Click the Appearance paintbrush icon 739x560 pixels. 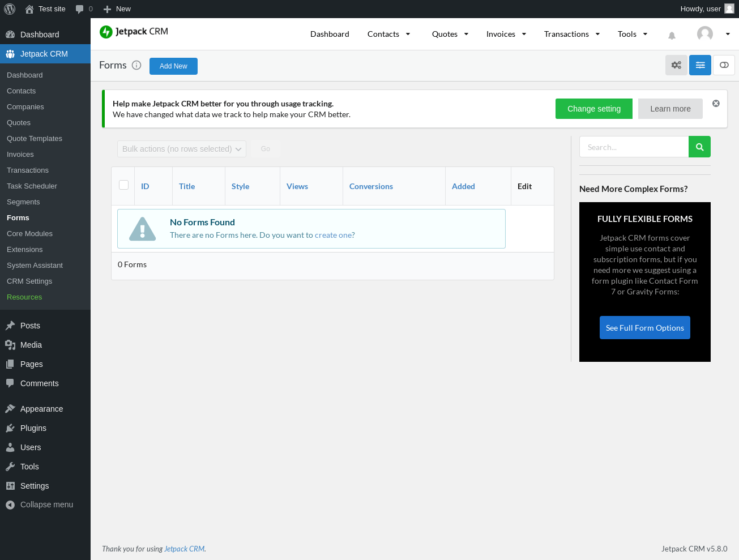(x=10, y=409)
